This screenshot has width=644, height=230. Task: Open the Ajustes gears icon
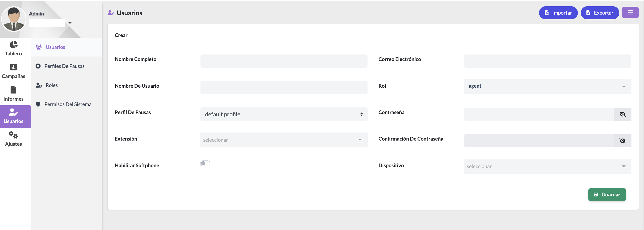pos(13,135)
